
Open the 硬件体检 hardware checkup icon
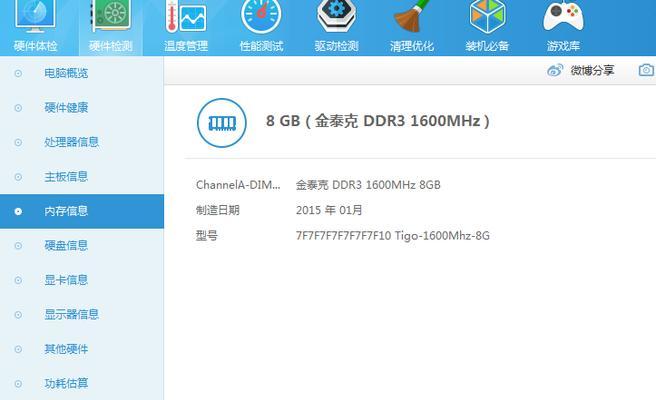point(35,17)
